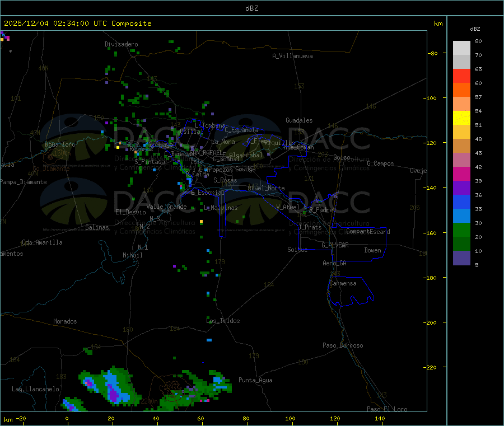Click the 'S_Rosas' map label
Screen dimensions: 504x426
click(x=225, y=180)
